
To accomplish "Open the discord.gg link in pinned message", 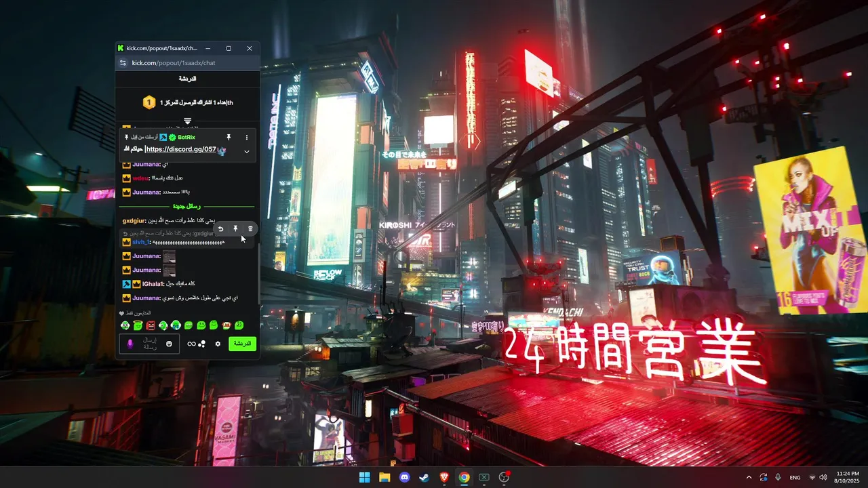I will [181, 149].
